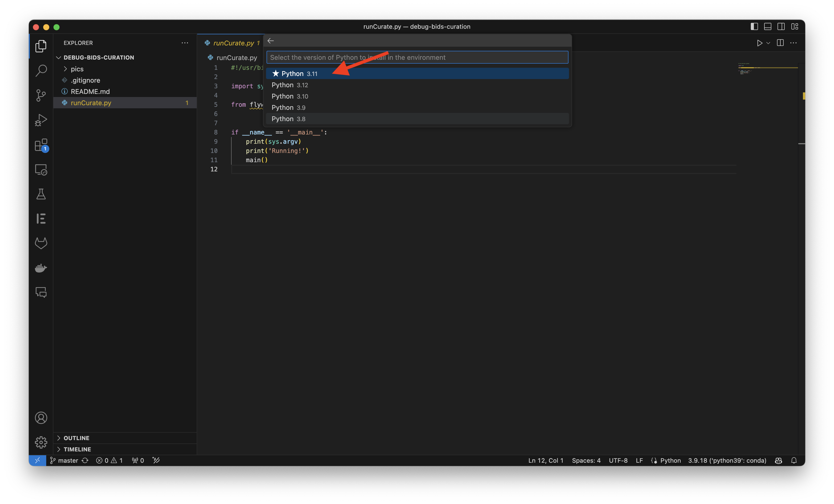
Task: Open the Explorer view in the activity bar
Action: [x=41, y=46]
